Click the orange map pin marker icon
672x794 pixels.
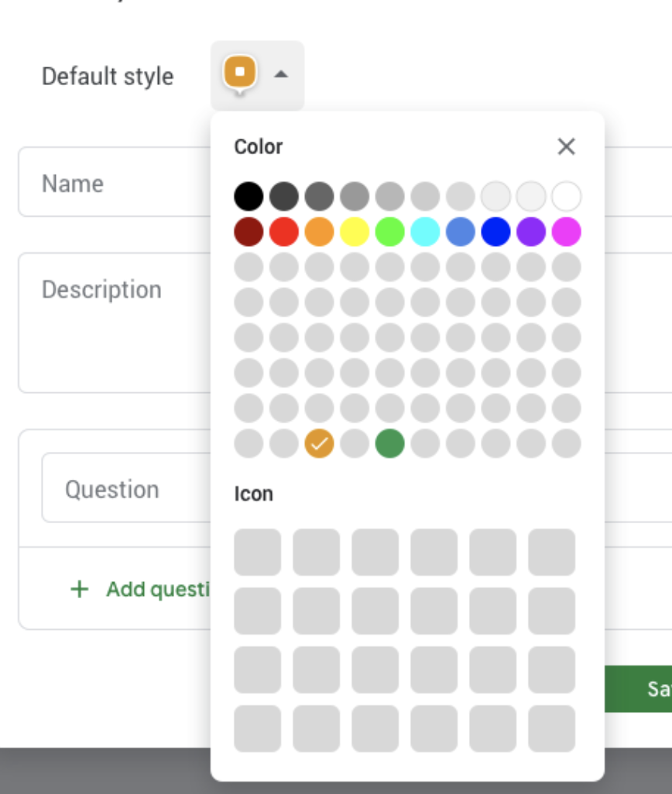tap(240, 75)
